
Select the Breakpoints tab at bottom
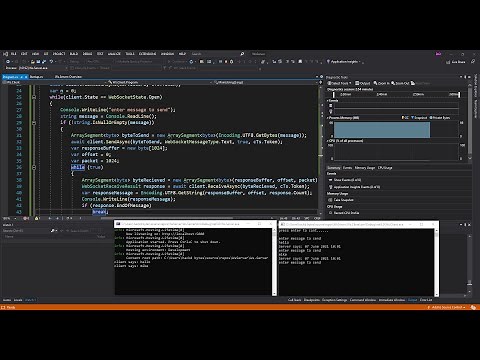(312, 300)
